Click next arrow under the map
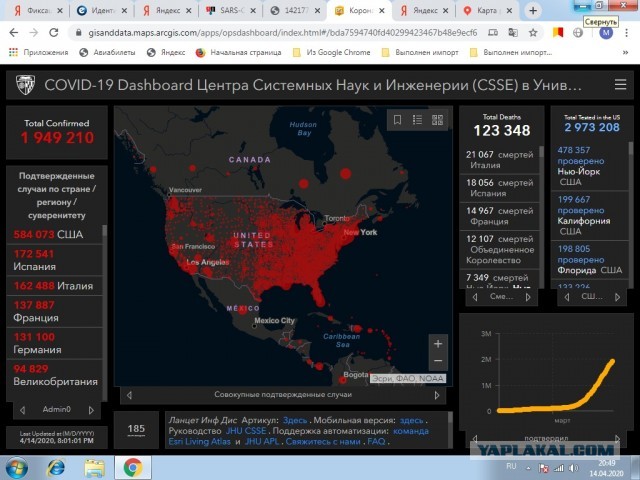 [437, 395]
